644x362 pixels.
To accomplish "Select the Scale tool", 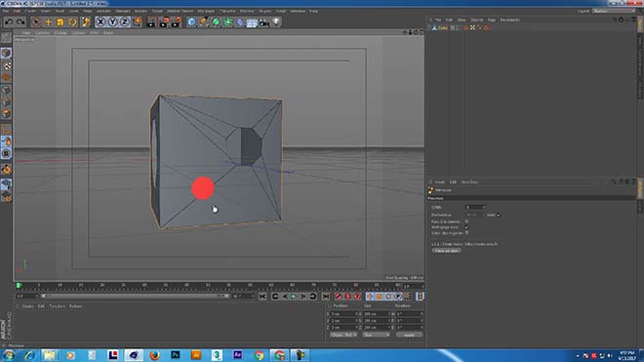I will click(60, 22).
